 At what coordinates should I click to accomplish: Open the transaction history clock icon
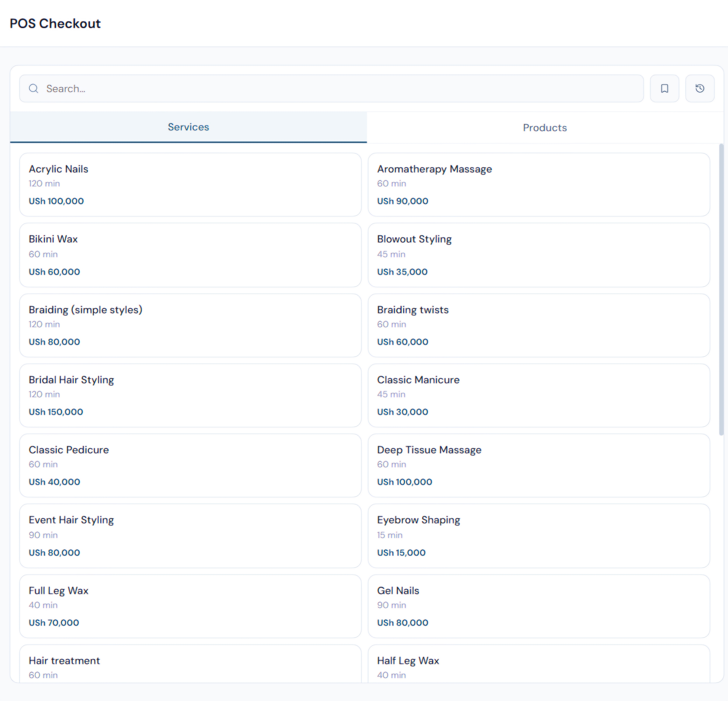(699, 88)
